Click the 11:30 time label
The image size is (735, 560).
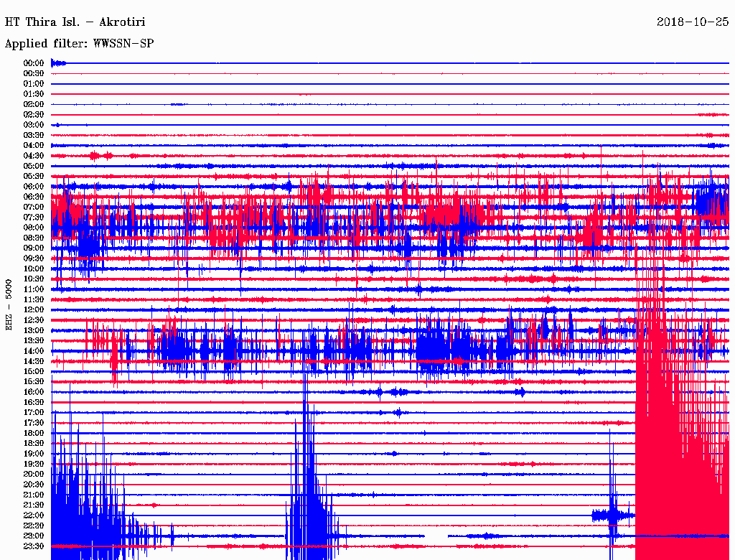(34, 299)
